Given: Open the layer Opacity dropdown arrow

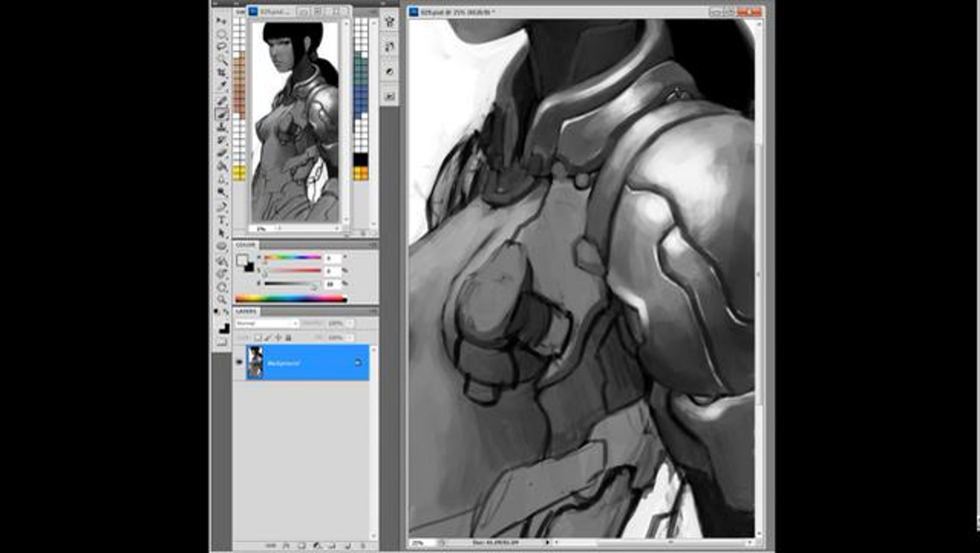Looking at the screenshot, I should pyautogui.click(x=350, y=323).
